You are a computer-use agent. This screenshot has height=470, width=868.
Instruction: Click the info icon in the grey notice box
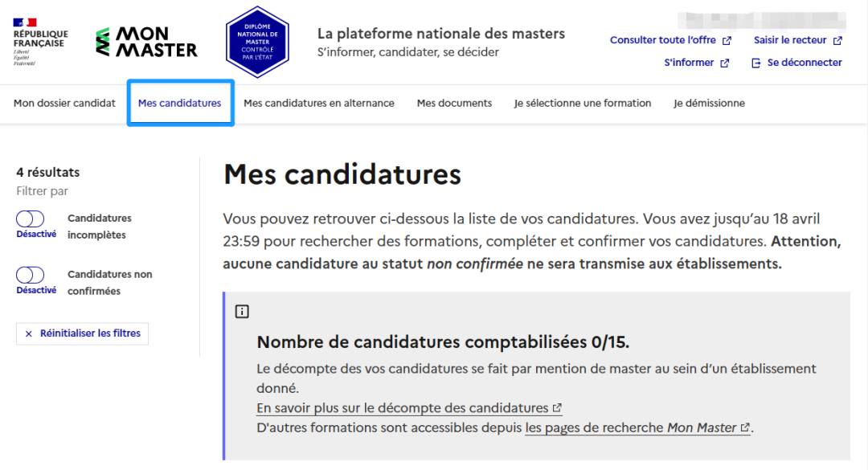pos(242,312)
